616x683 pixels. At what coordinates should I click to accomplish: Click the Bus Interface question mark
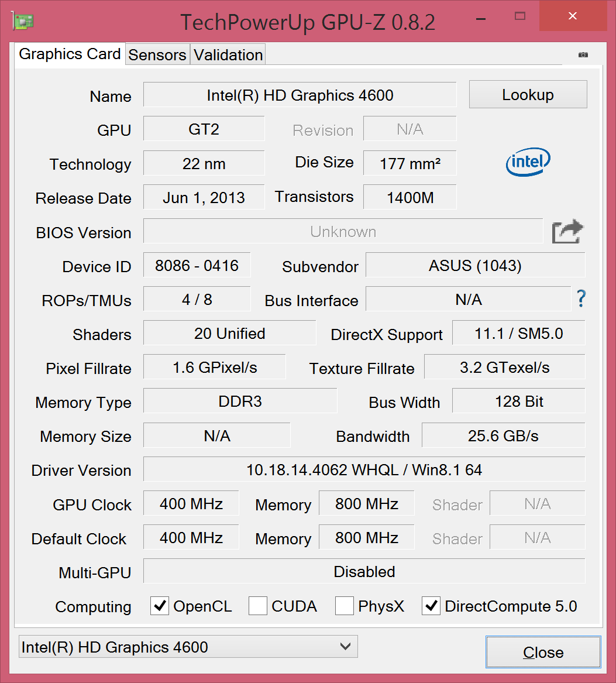(x=581, y=299)
